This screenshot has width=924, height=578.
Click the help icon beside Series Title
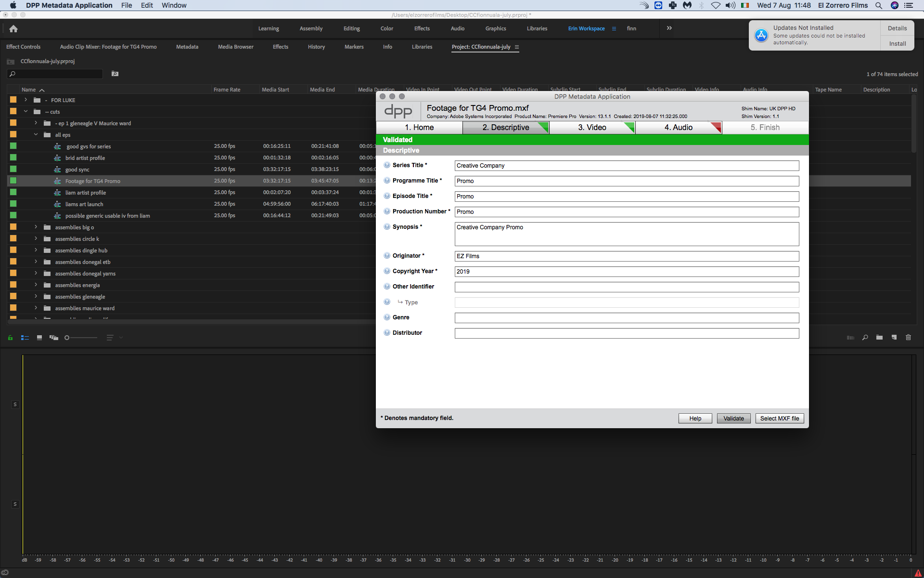pos(387,165)
